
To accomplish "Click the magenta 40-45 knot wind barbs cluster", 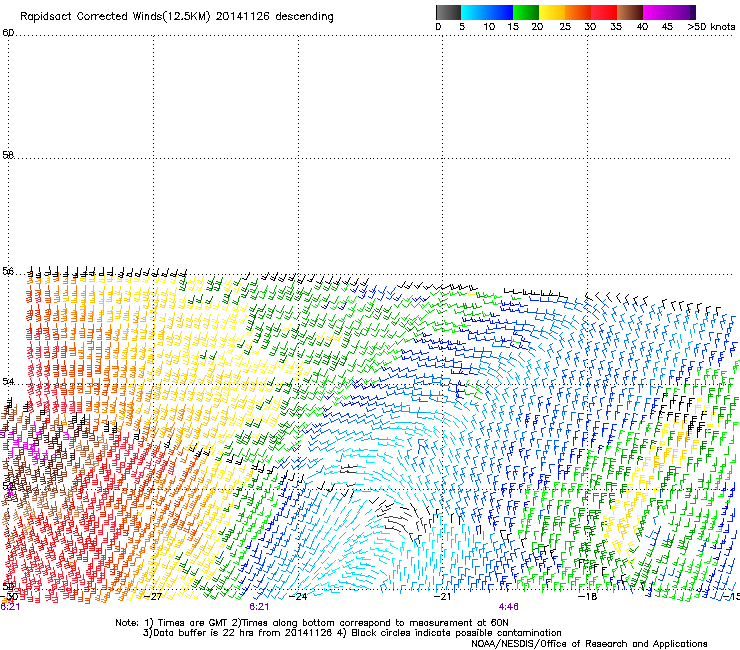I will [x=33, y=443].
